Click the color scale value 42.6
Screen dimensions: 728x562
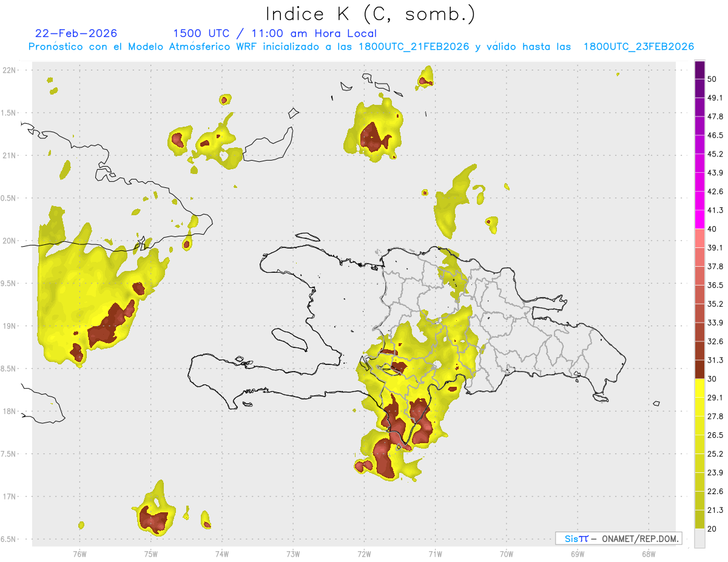coord(715,192)
